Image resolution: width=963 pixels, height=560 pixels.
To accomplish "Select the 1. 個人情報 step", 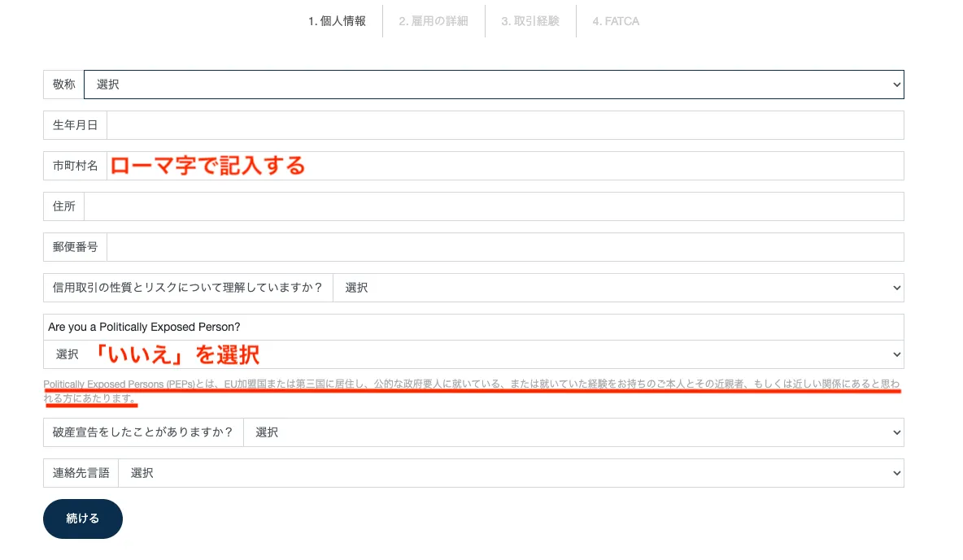I will tap(336, 21).
